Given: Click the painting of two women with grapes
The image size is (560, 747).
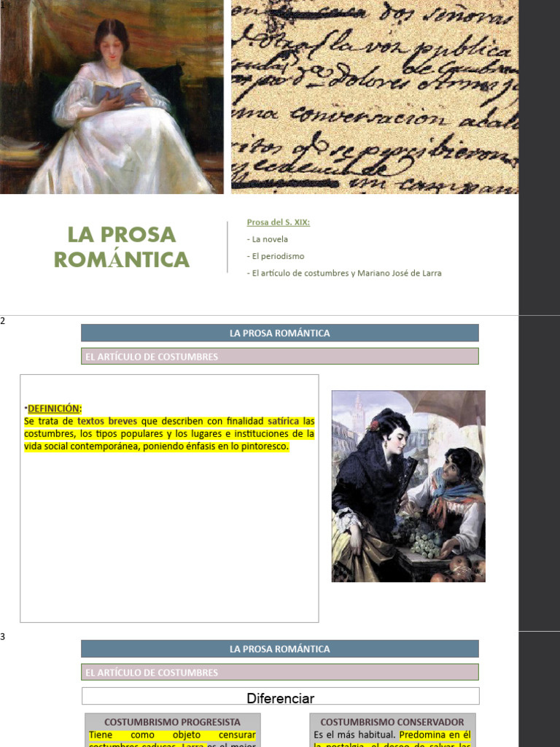Looking at the screenshot, I should point(408,487).
